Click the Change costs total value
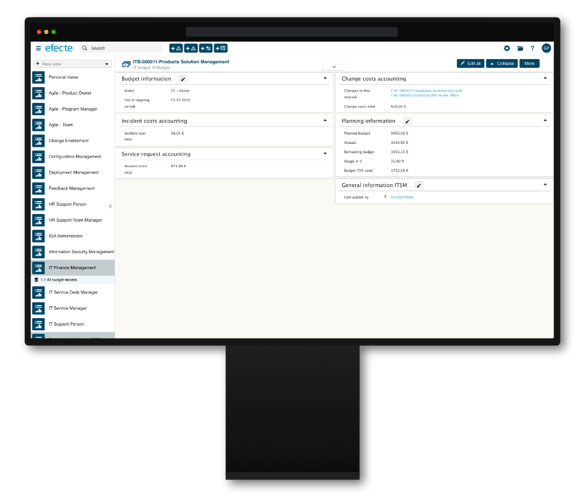 click(398, 106)
